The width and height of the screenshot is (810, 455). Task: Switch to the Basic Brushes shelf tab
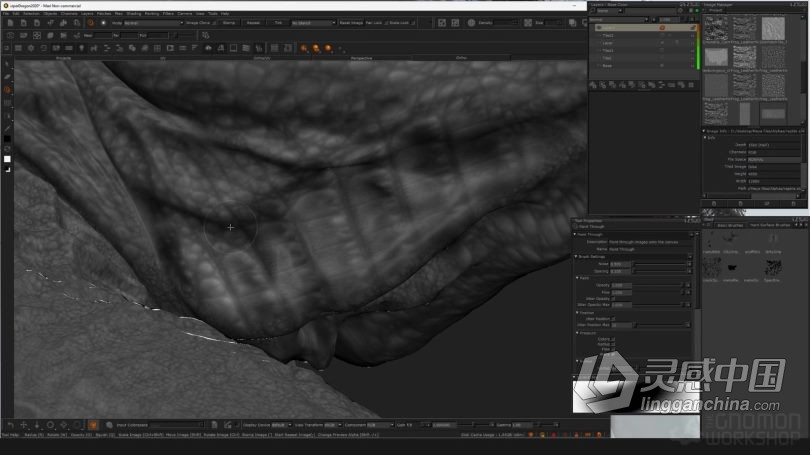point(730,225)
